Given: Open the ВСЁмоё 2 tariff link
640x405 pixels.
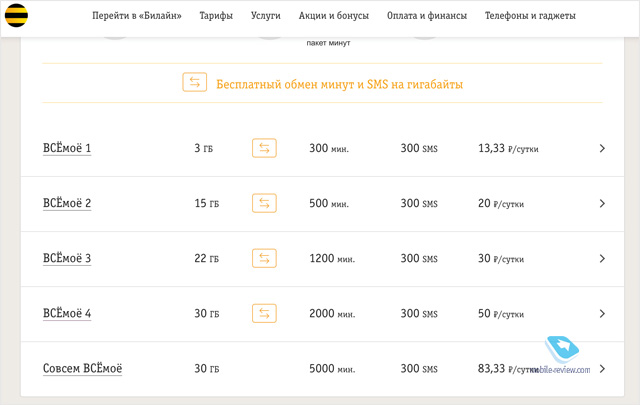Looking at the screenshot, I should 67,203.
